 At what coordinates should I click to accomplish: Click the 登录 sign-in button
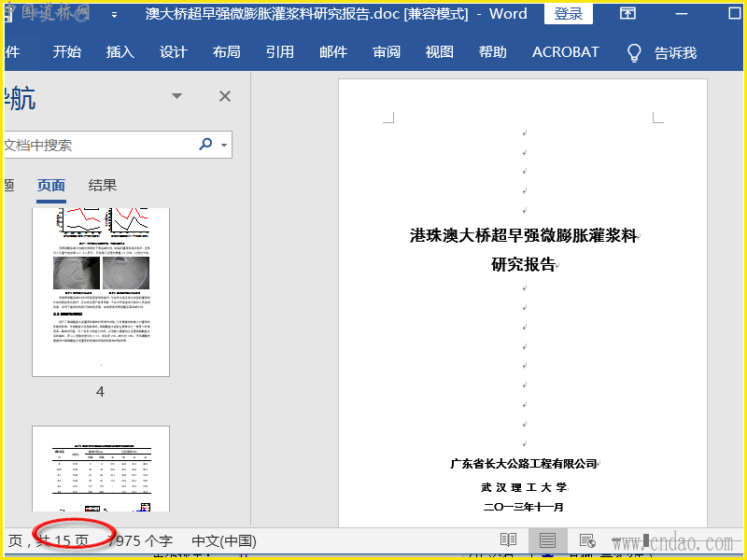(569, 13)
